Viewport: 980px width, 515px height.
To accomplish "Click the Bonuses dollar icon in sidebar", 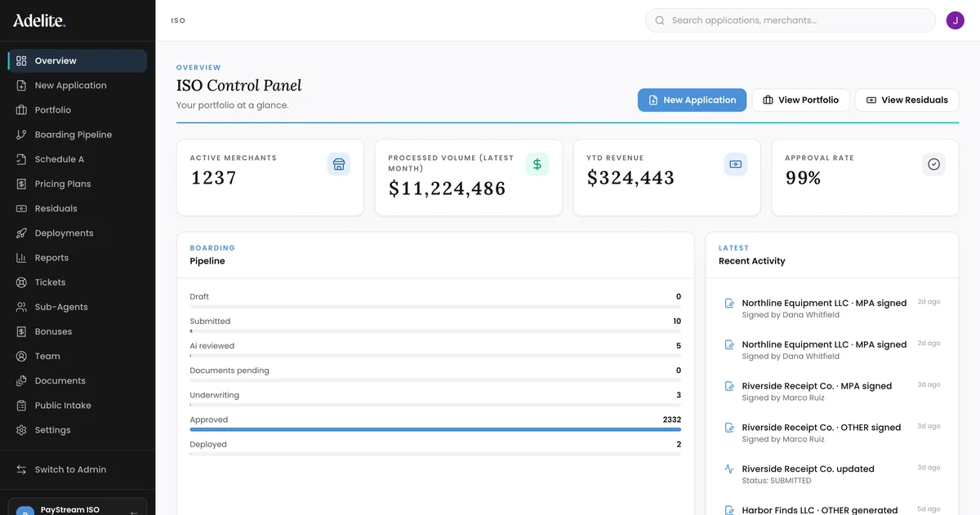I will pos(21,331).
